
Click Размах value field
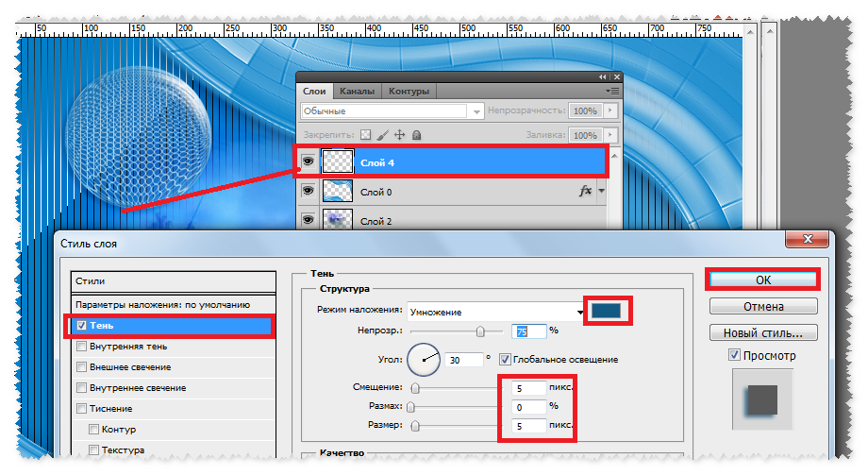point(528,407)
